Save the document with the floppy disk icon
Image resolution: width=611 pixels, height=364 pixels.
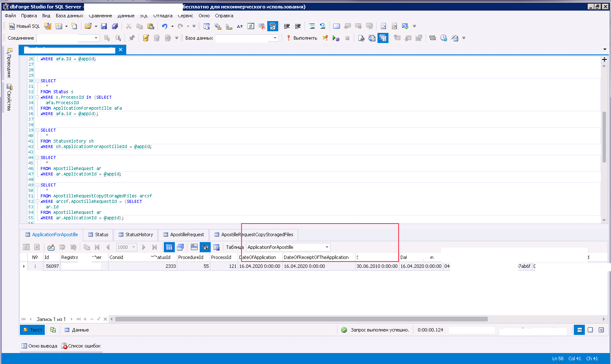[104, 26]
